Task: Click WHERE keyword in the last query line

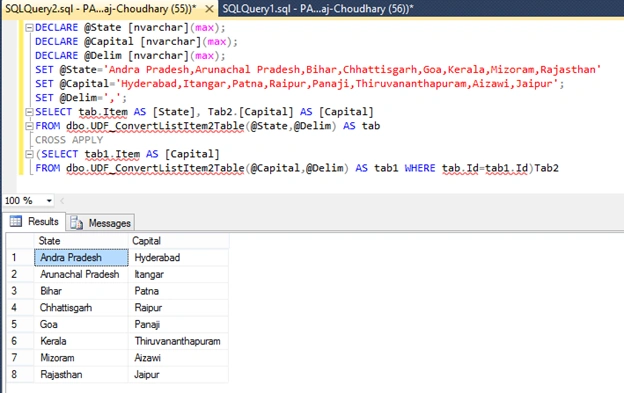Action: [x=420, y=168]
